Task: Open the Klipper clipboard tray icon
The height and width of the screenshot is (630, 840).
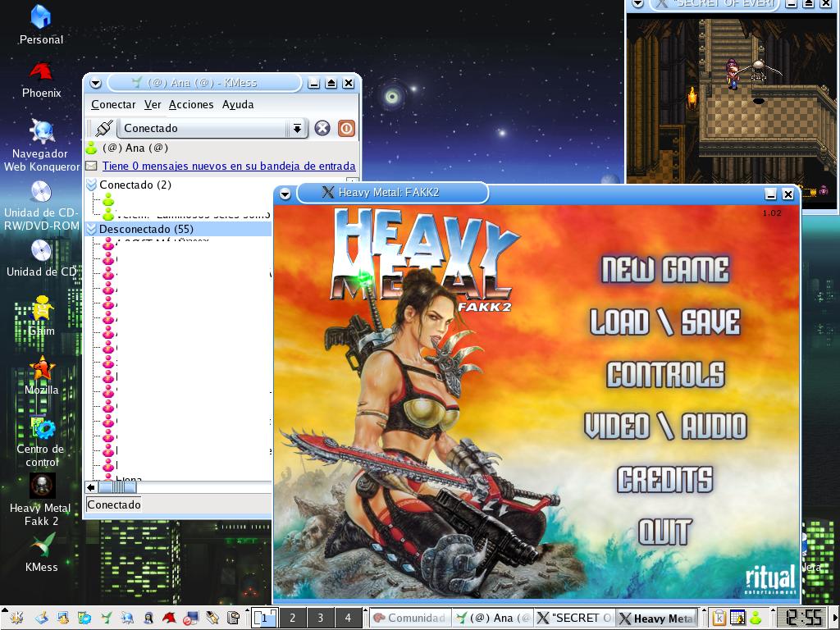Action: 719,618
